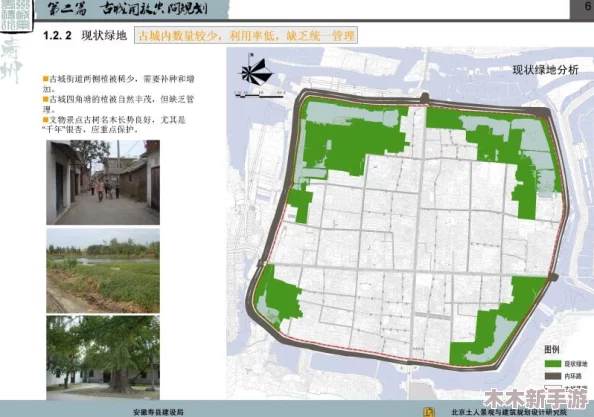Click the footer text 北京土人景观与建筑规划设计研究院

tap(510, 412)
